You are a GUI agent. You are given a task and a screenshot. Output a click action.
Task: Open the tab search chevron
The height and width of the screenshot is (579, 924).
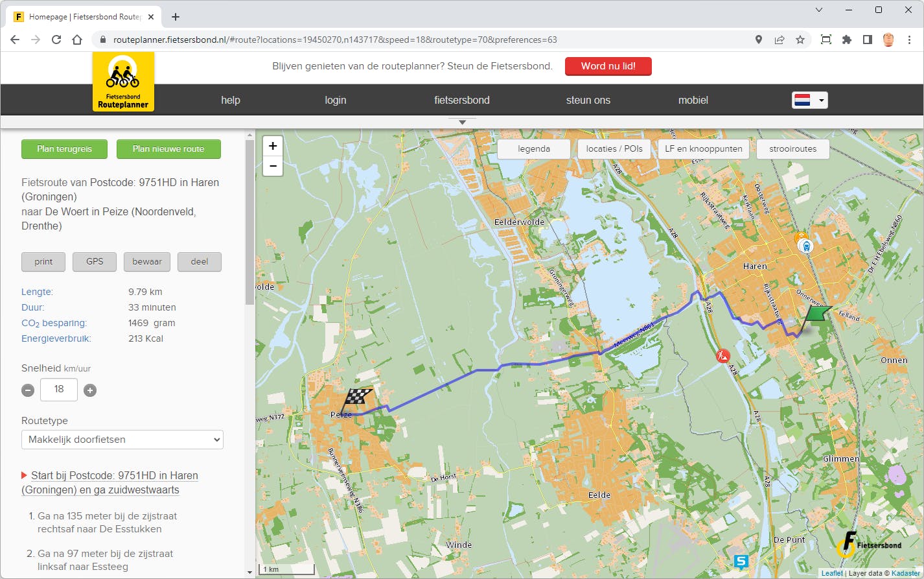(819, 10)
